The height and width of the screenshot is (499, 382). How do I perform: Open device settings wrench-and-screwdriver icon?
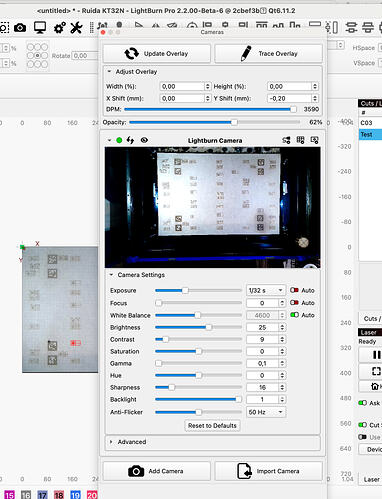76,28
